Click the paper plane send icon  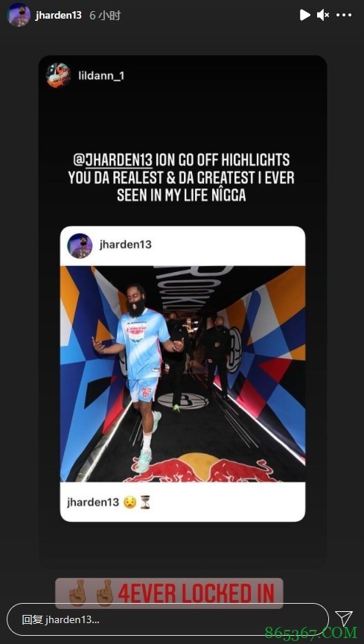tap(344, 619)
